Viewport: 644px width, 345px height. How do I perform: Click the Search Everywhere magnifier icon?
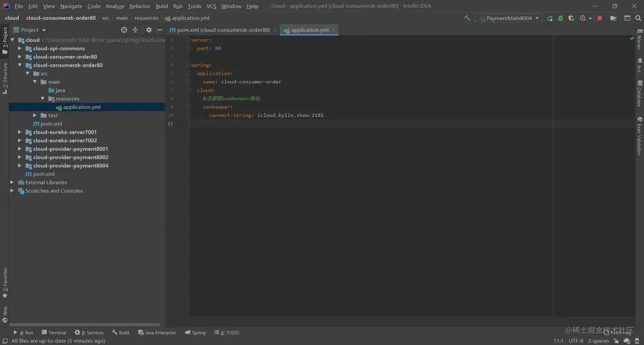pos(638,18)
